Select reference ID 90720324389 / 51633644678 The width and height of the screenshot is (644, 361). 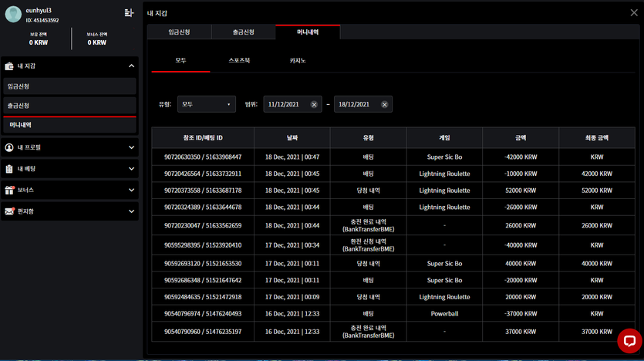point(203,207)
